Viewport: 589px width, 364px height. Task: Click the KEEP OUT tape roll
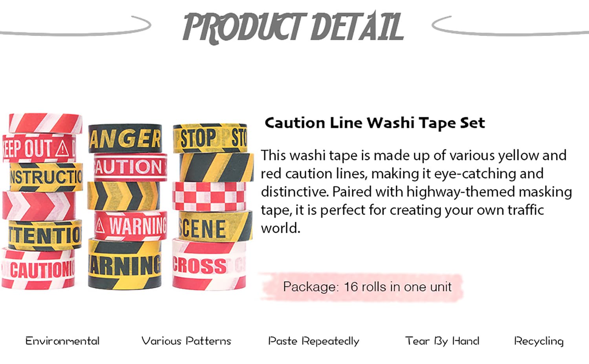click(38, 148)
